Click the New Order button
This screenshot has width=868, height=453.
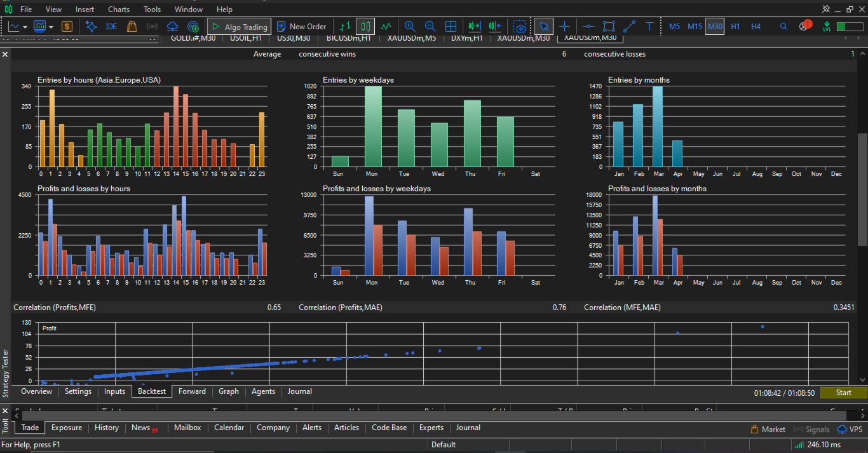point(302,27)
